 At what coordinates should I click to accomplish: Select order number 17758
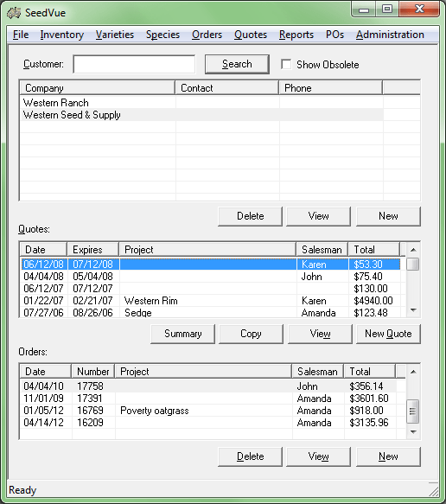coord(208,386)
